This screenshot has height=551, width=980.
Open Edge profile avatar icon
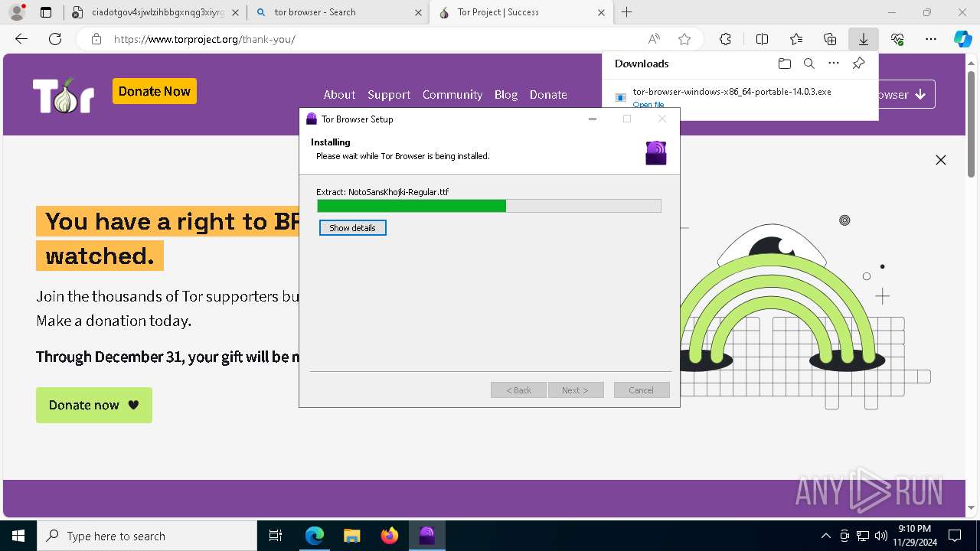[17, 12]
